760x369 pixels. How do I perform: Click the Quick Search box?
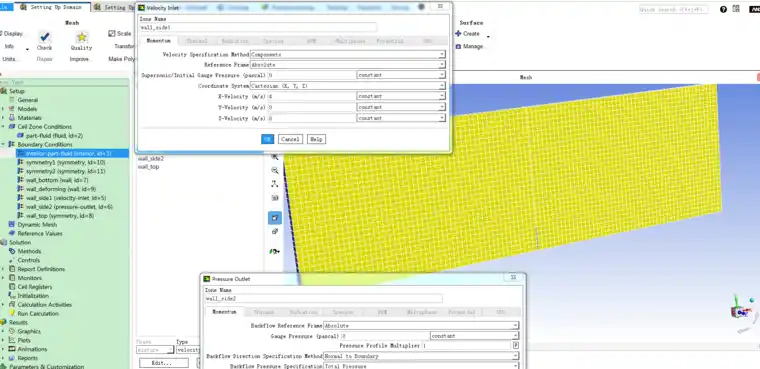(x=673, y=9)
